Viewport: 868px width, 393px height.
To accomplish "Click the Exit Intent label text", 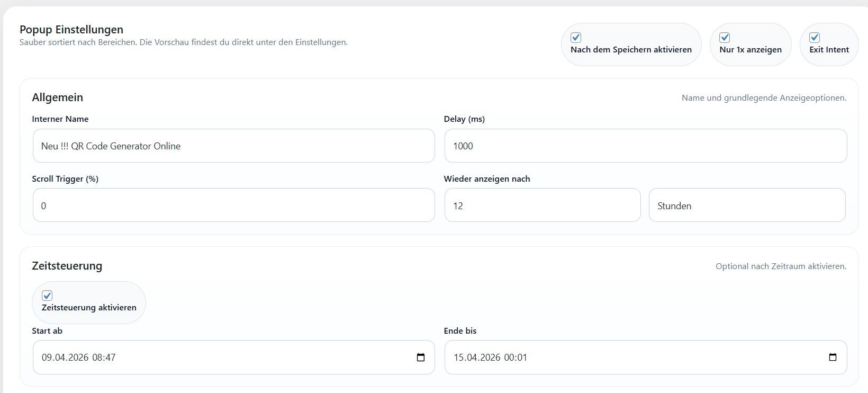I will click(x=829, y=50).
